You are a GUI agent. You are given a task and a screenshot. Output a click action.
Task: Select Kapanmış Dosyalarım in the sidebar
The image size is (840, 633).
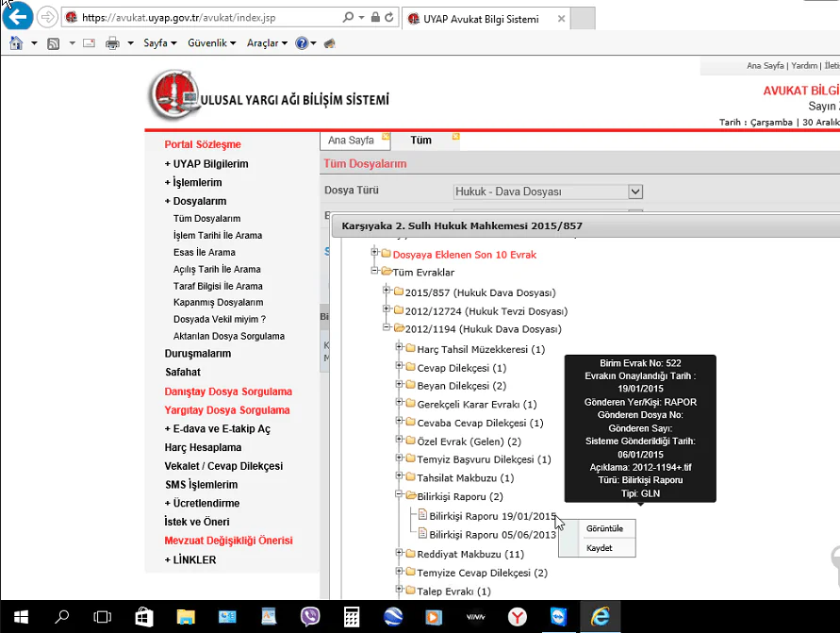218,302
